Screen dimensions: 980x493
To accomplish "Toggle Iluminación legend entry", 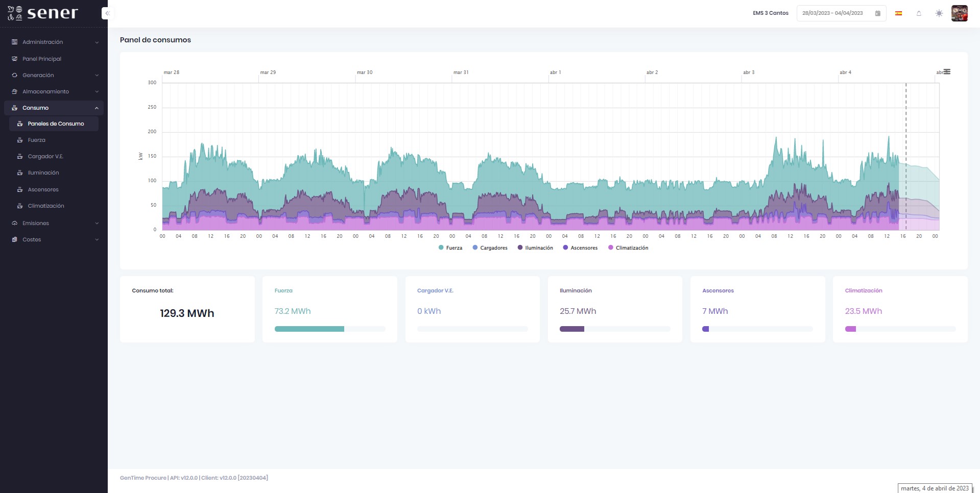I will coord(535,248).
